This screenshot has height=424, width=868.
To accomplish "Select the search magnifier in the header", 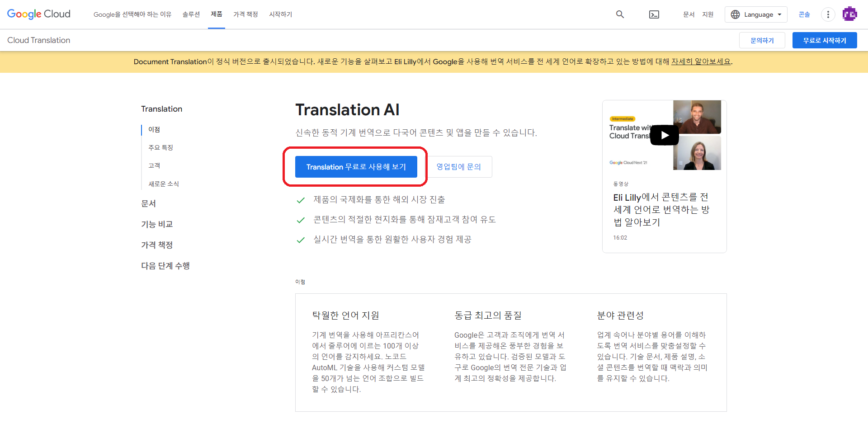I will [x=619, y=14].
